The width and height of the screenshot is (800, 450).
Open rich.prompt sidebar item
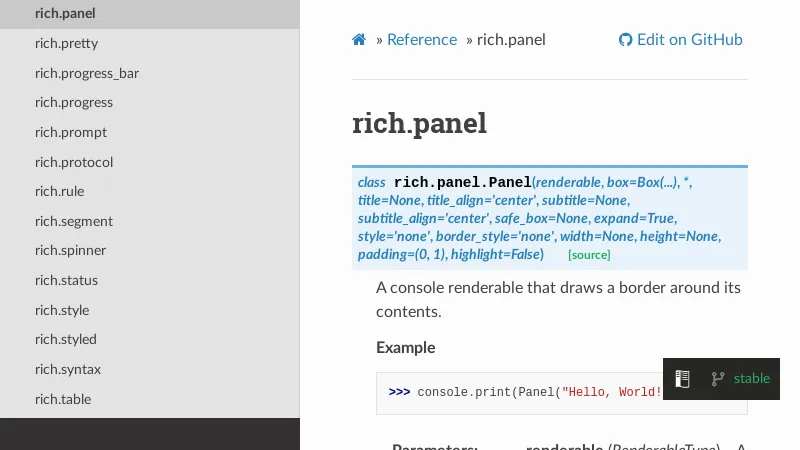pos(70,132)
